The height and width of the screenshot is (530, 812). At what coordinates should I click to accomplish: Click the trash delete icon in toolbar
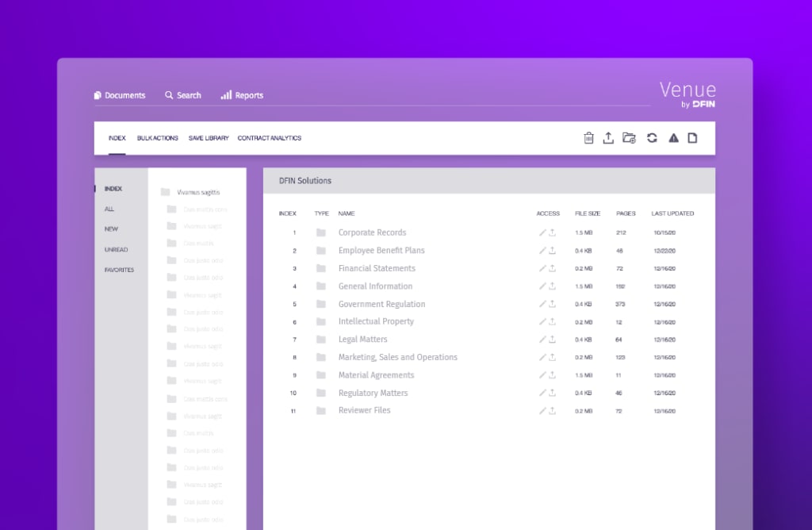pos(588,138)
